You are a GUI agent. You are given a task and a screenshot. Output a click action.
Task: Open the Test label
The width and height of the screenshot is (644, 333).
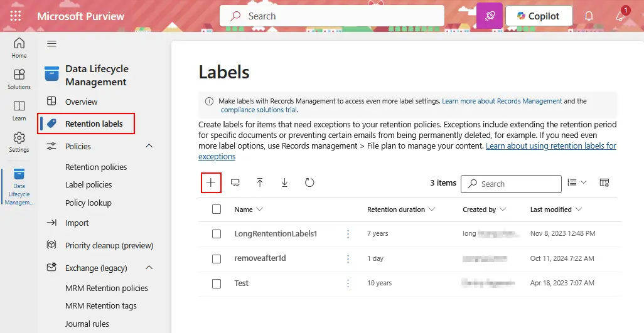tap(242, 283)
